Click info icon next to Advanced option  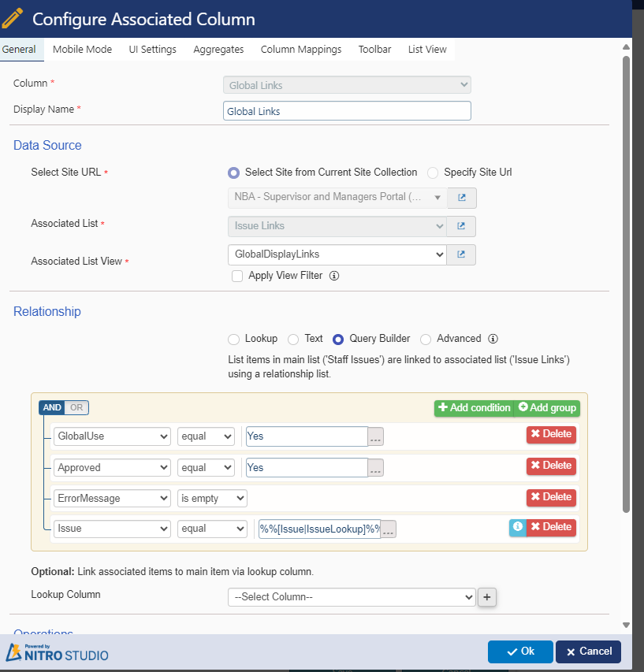pyautogui.click(x=493, y=339)
